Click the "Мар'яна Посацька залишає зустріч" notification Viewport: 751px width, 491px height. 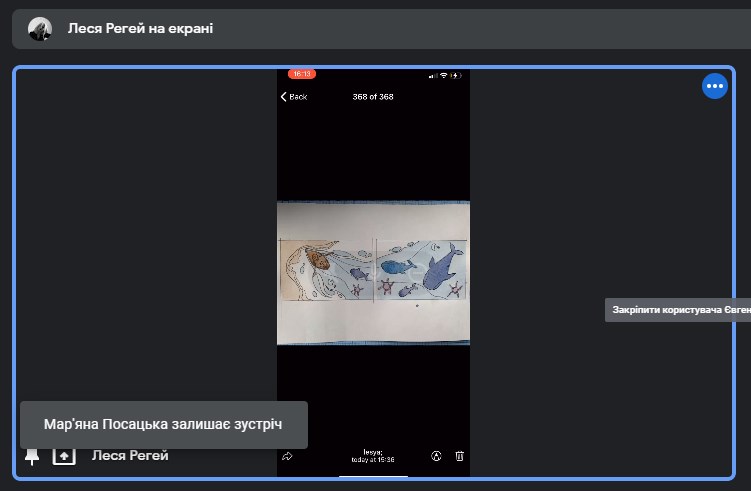164,424
